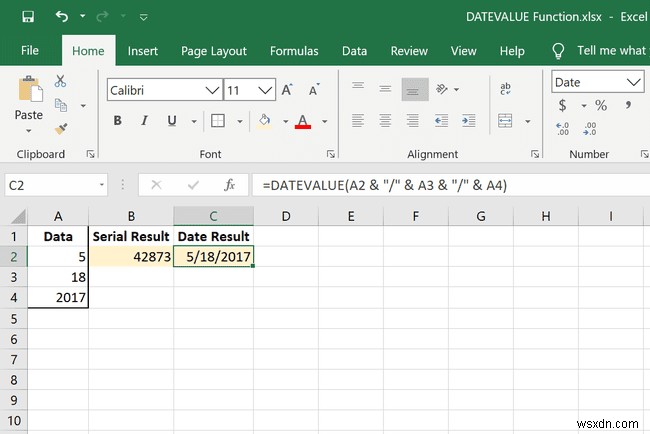
Task: Switch to the Insert tab
Action: coord(143,51)
